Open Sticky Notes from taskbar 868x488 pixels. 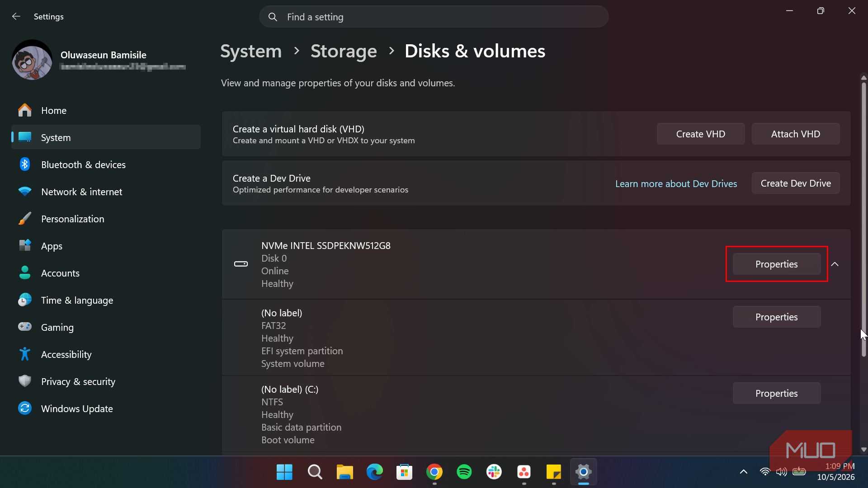click(553, 472)
